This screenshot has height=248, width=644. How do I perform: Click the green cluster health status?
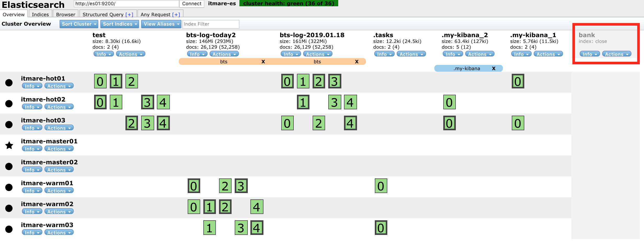click(x=289, y=3)
